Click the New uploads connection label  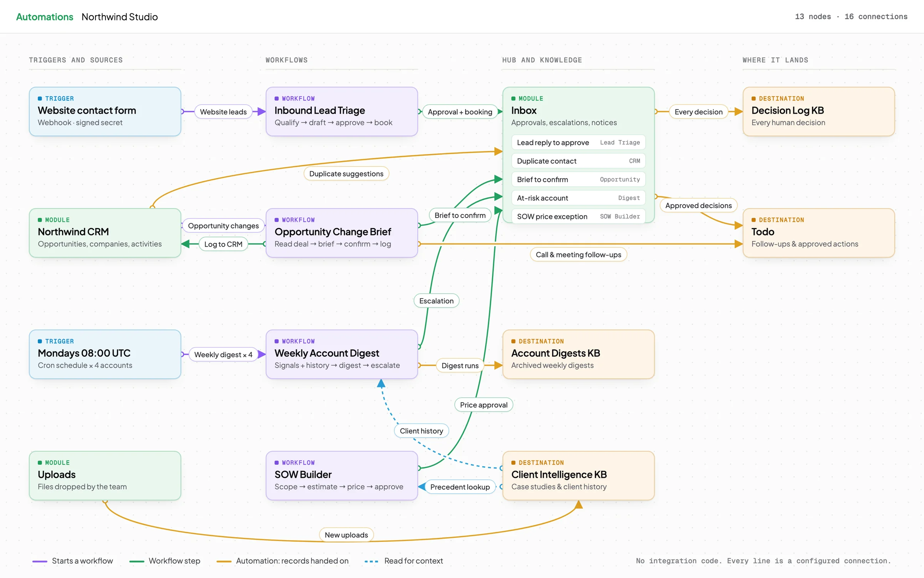(x=346, y=535)
